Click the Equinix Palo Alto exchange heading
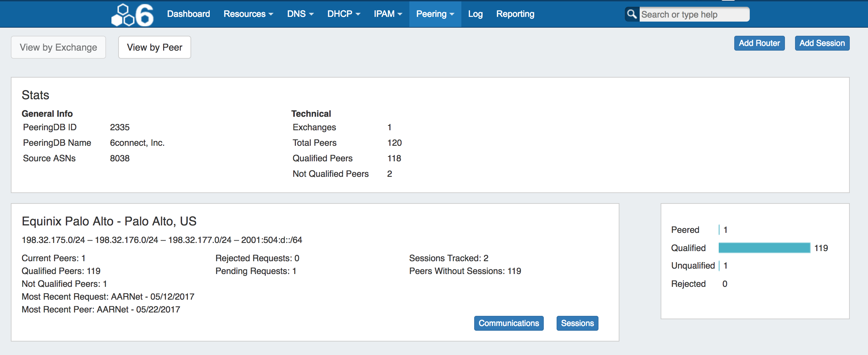 point(109,221)
